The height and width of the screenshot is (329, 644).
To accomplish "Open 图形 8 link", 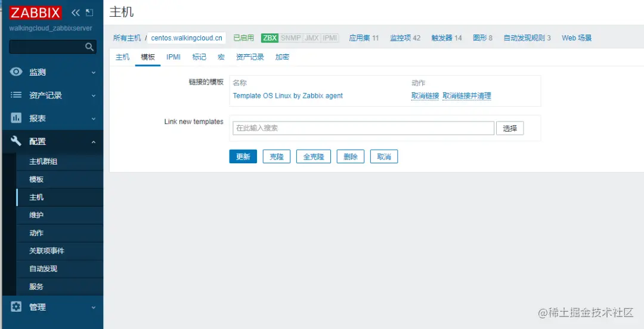I will click(482, 38).
